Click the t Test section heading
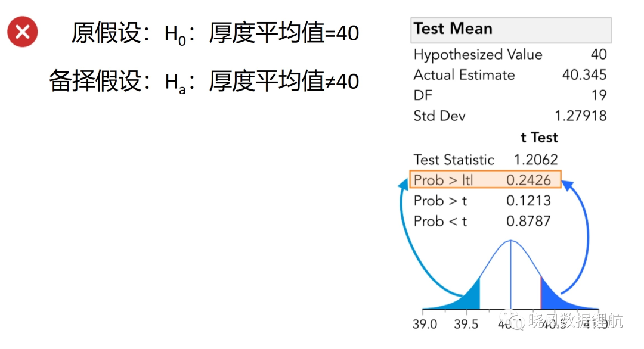The height and width of the screenshot is (349, 644). coord(539,138)
